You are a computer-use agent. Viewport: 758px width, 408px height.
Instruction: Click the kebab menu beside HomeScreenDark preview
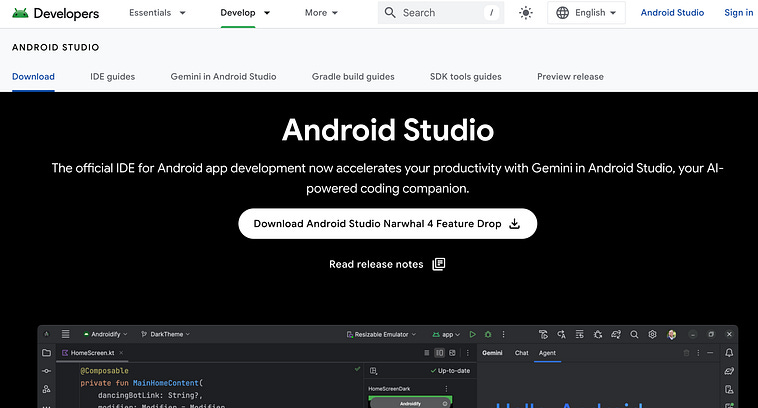(x=446, y=389)
